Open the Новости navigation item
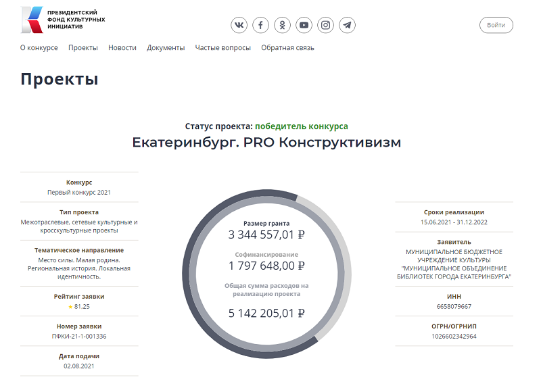The width and height of the screenshot is (541, 392). (x=122, y=48)
